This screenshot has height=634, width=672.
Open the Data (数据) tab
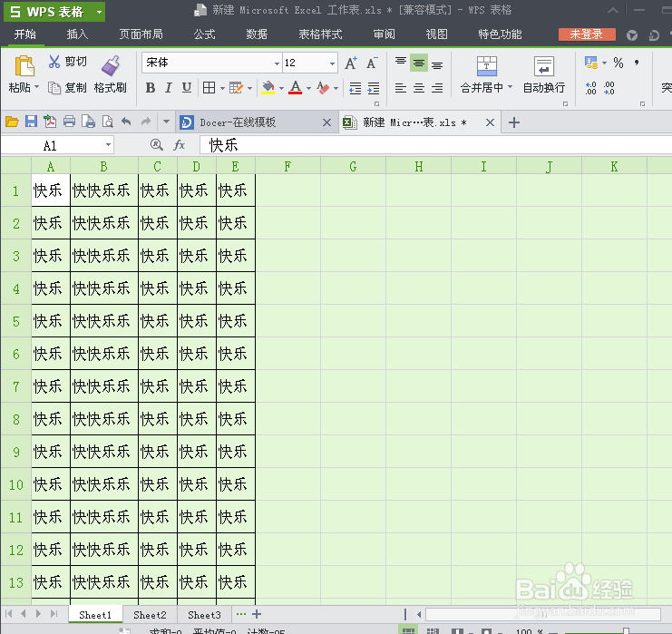click(x=257, y=34)
